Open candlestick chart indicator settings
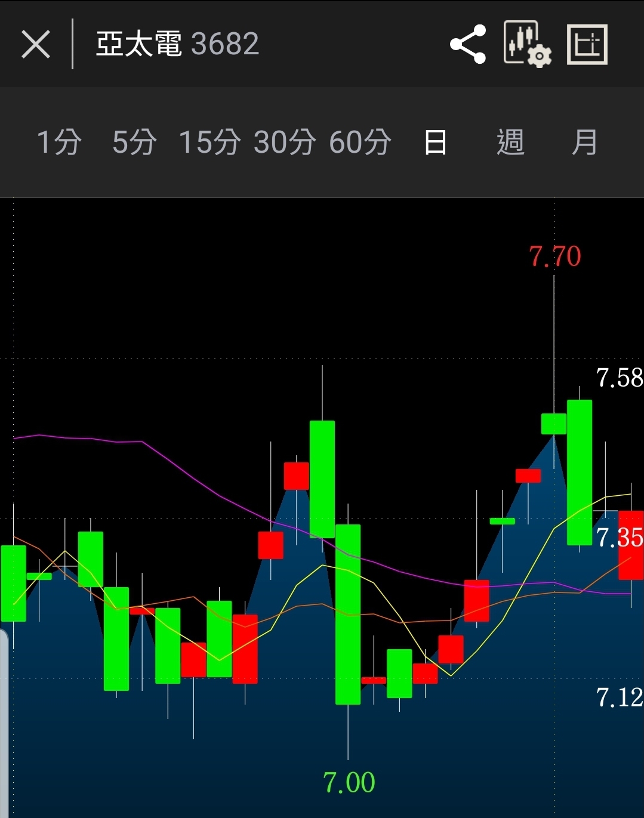 526,45
